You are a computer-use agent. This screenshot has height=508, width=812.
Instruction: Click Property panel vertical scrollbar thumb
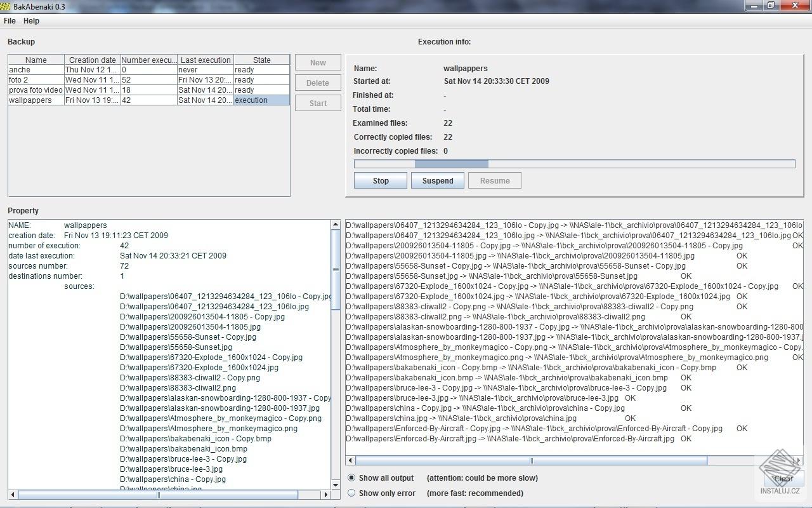[336, 270]
